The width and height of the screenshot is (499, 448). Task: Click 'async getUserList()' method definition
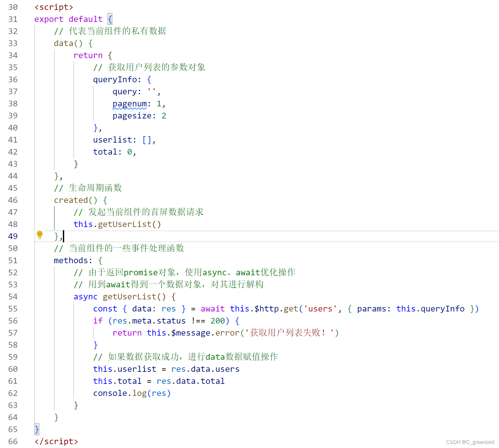point(120,297)
